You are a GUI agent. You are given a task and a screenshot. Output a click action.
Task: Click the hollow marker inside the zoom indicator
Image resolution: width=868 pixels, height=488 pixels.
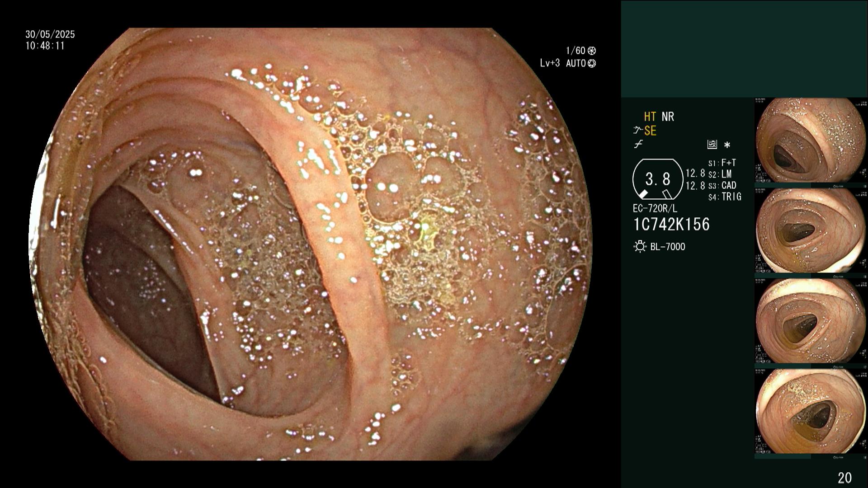pos(667,194)
